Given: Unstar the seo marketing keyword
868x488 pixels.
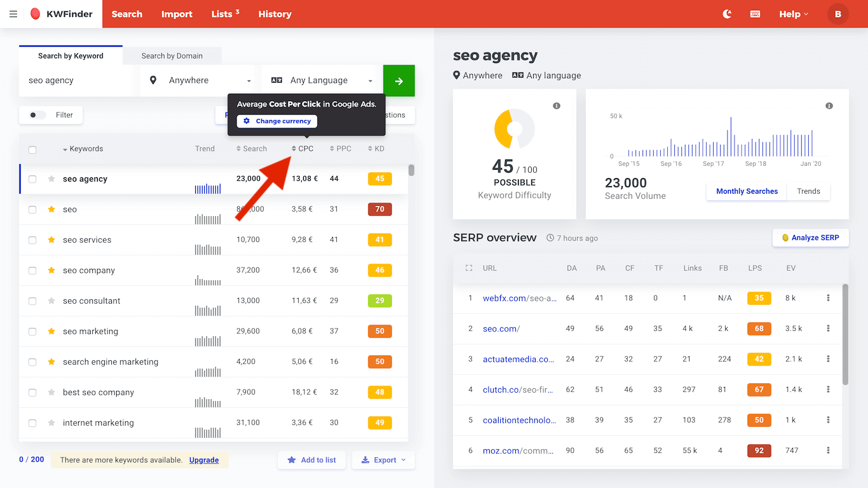Looking at the screenshot, I should click(x=51, y=331).
